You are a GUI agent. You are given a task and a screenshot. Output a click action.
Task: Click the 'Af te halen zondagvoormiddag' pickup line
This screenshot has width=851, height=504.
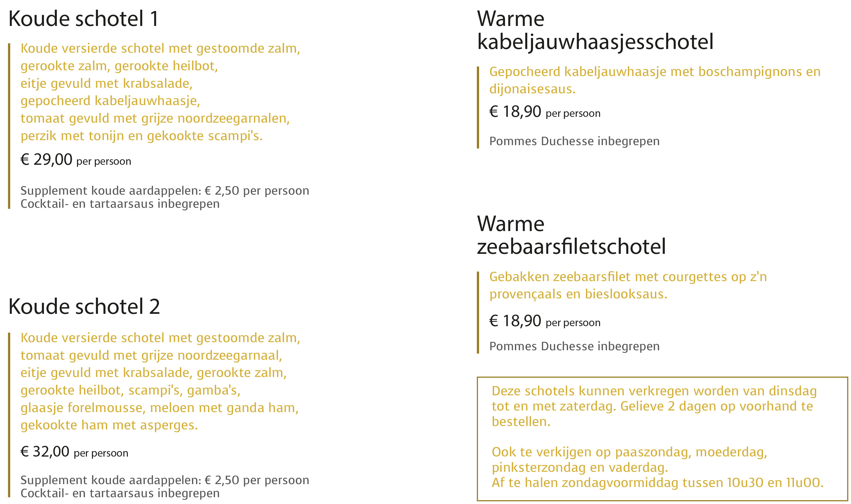(x=657, y=483)
